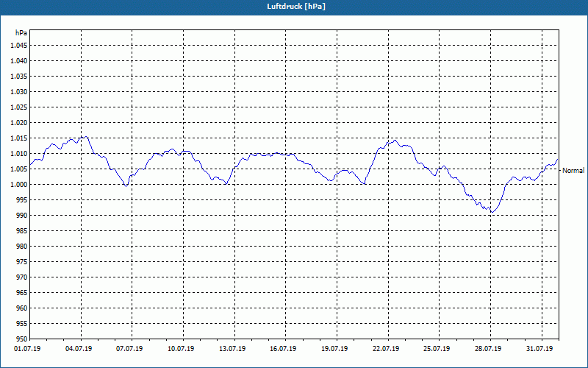588x368 pixels.
Task: Select the 25.07.19 date label
Action: pos(437,349)
